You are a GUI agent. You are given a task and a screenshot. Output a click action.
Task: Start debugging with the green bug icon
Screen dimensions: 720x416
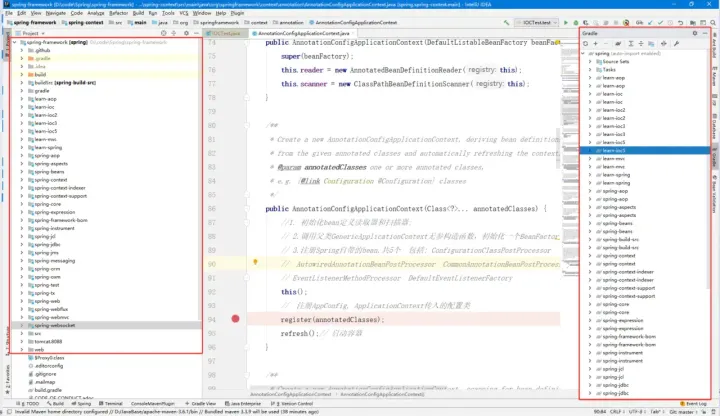pos(576,22)
